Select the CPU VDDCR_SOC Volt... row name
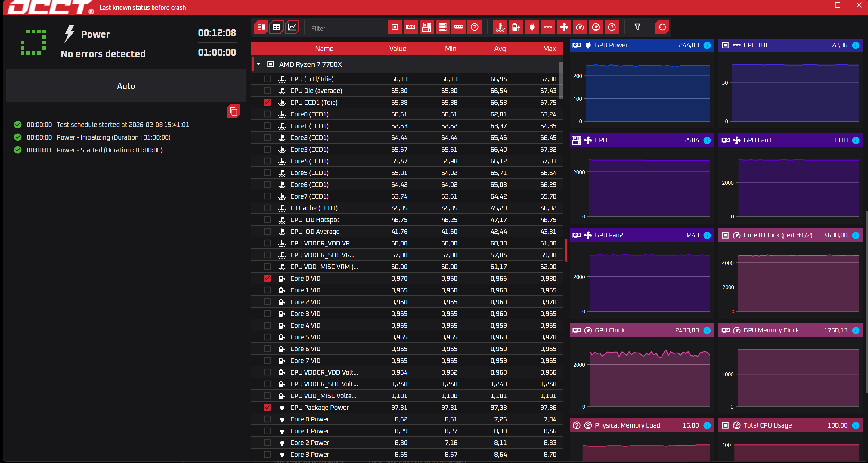868x463 pixels. click(324, 384)
